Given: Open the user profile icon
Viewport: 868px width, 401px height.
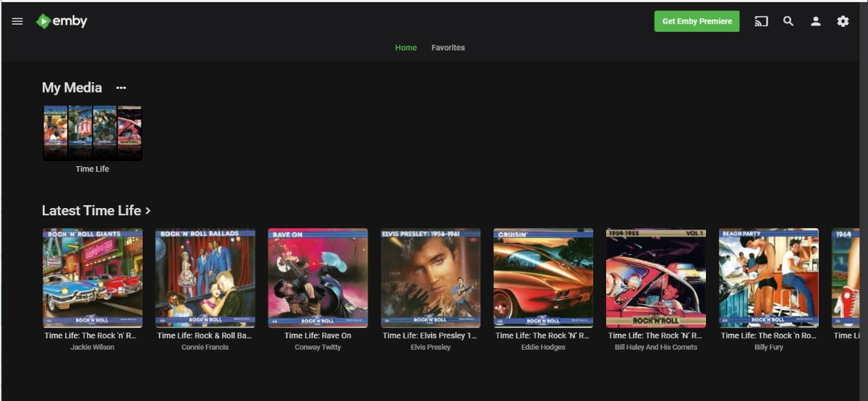Looking at the screenshot, I should point(816,21).
